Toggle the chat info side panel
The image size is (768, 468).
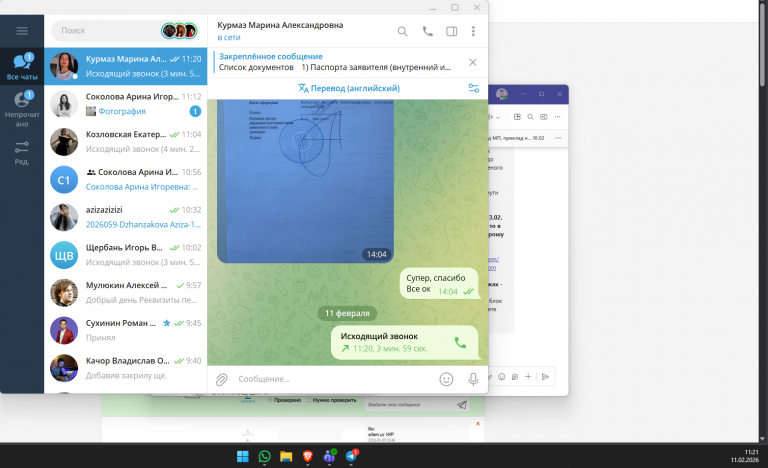click(452, 31)
